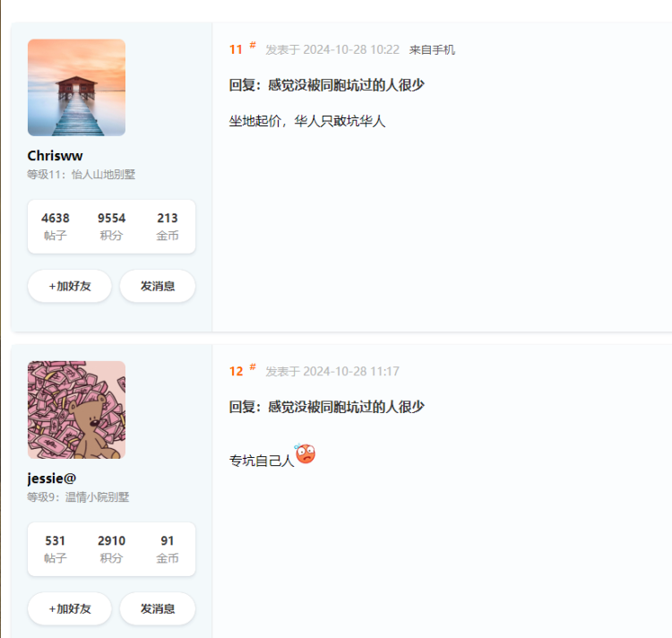
Task: Click the 来自手机 label on post 11
Action: (x=432, y=50)
